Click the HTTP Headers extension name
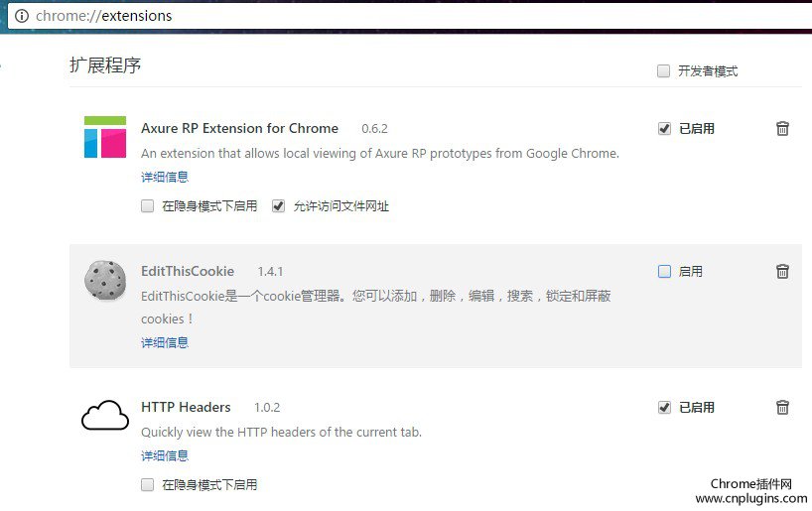The height and width of the screenshot is (511, 812). [x=186, y=408]
